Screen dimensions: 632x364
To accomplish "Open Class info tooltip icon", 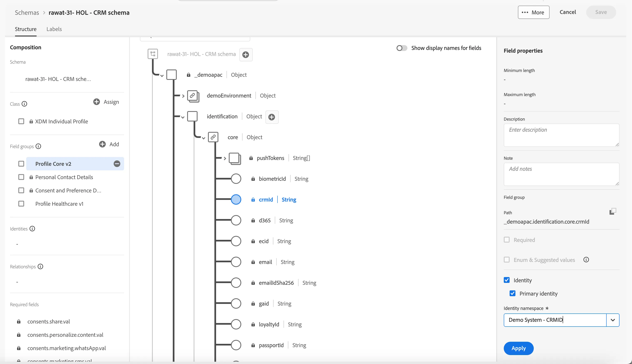I will tap(24, 104).
